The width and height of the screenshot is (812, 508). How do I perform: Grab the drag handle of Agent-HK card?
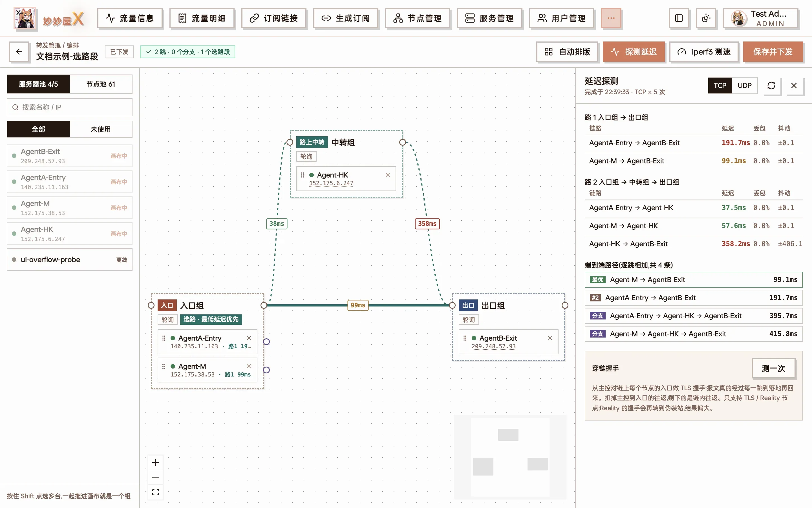click(x=302, y=175)
